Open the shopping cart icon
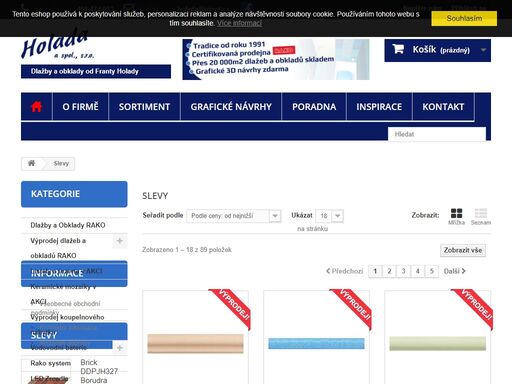This screenshot has width=512, height=384. pos(398,49)
